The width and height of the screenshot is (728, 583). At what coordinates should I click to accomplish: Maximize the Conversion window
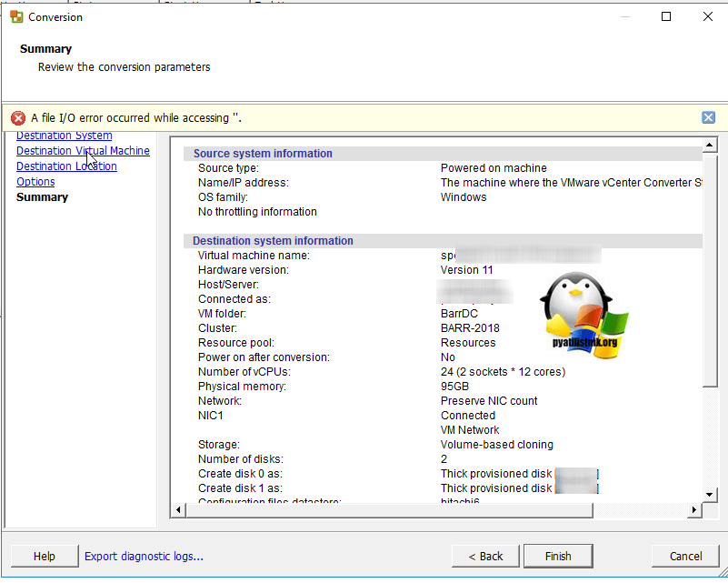[666, 16]
